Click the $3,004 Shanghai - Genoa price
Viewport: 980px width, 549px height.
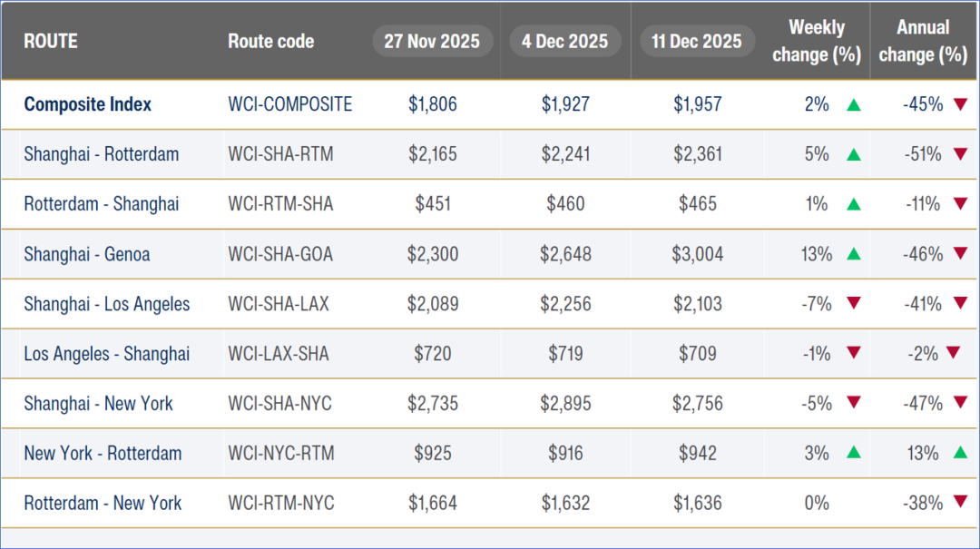(x=698, y=254)
